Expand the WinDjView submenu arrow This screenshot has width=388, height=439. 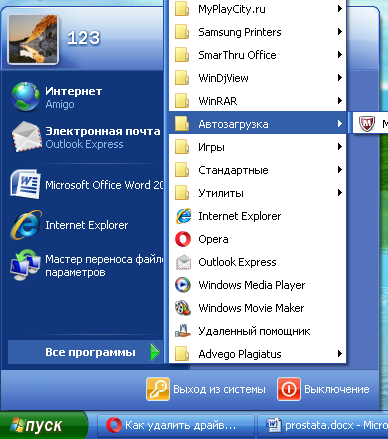pyautogui.click(x=340, y=77)
